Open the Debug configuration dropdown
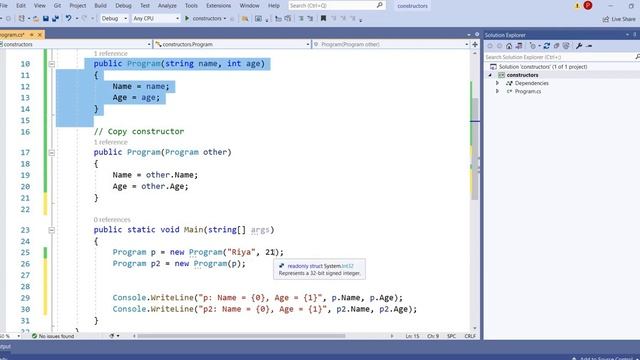640x360 pixels. point(114,18)
